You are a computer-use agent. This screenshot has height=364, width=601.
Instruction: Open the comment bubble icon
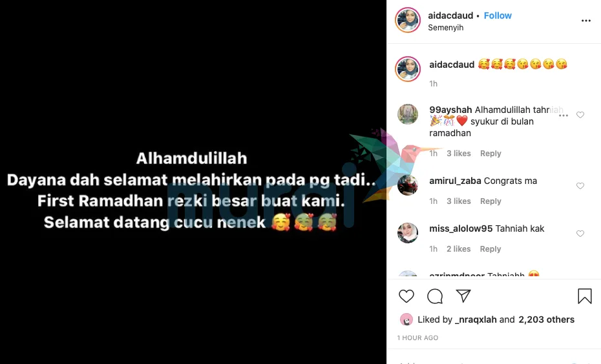[x=435, y=296]
